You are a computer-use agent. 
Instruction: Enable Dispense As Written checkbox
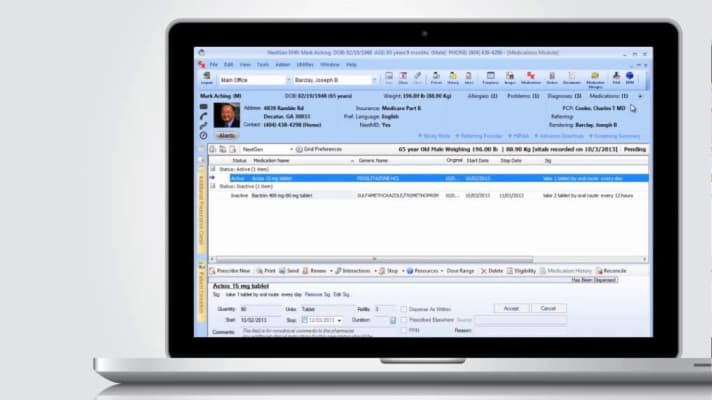(x=403, y=309)
